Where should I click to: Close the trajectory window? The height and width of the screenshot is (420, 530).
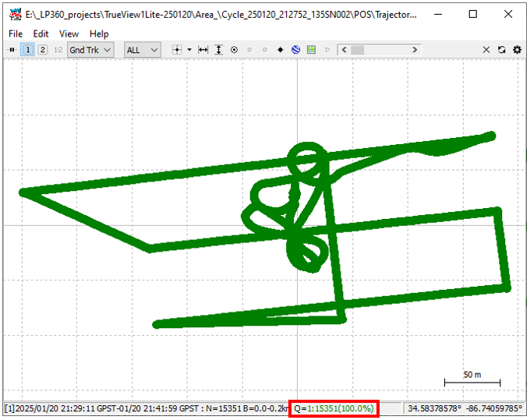(x=508, y=14)
